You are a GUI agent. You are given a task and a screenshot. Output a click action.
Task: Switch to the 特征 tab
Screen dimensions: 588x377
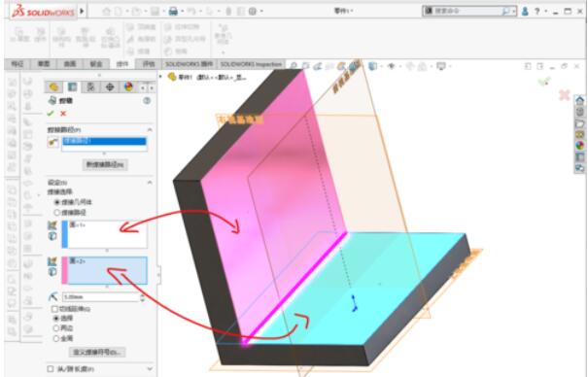click(17, 64)
